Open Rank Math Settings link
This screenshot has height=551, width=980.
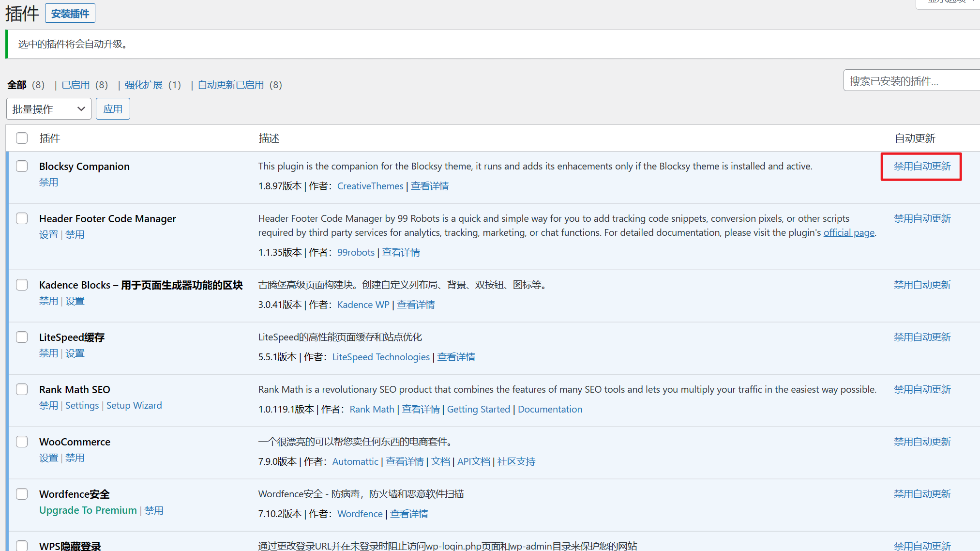tap(82, 405)
